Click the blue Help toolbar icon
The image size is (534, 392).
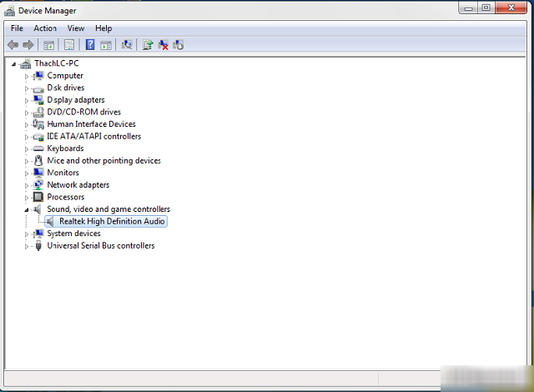pyautogui.click(x=90, y=45)
